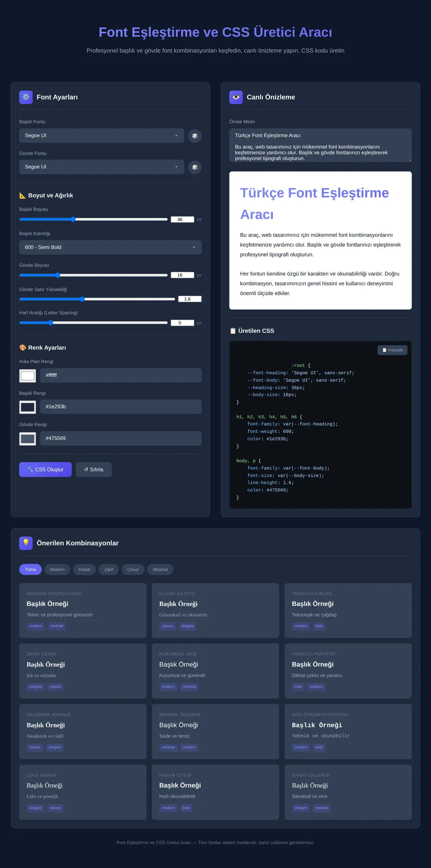
Task: Open the Başlık Rengi color swatch
Action: click(x=28, y=407)
